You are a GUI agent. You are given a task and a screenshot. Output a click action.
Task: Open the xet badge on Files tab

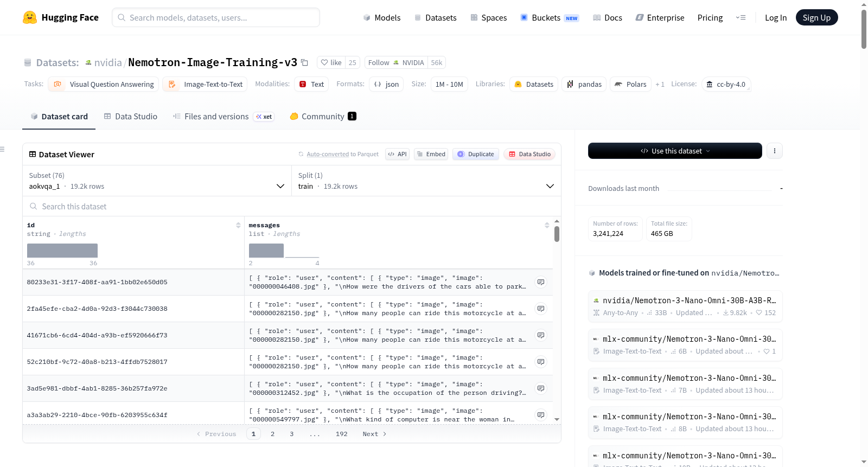coord(264,117)
